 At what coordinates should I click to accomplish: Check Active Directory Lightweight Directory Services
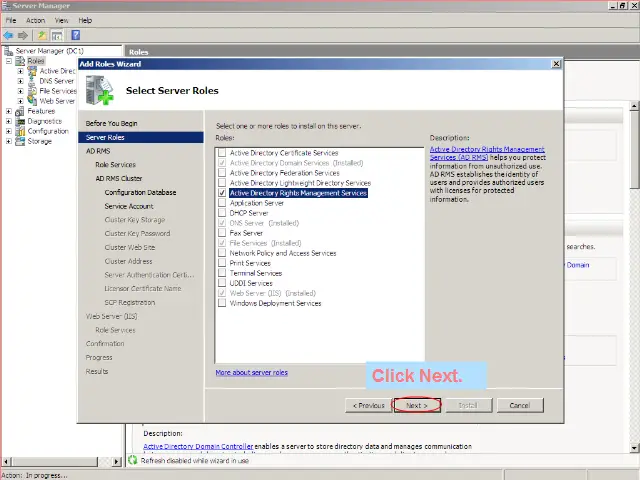tap(222, 182)
